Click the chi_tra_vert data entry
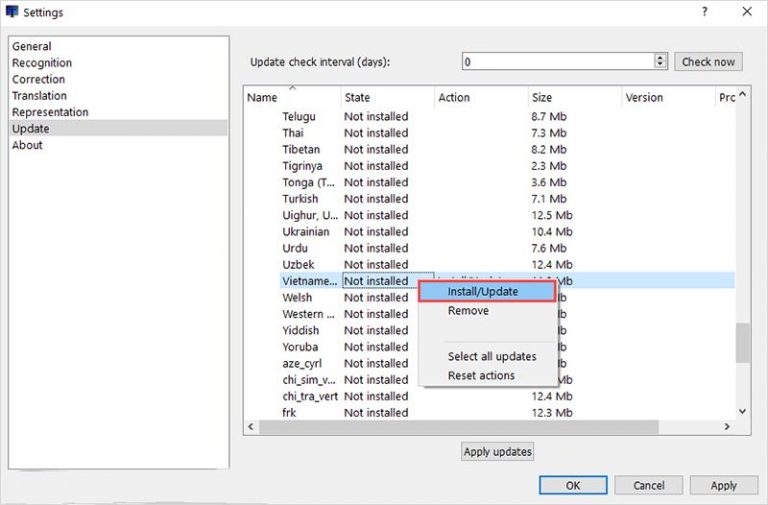The height and width of the screenshot is (505, 768). 310,396
